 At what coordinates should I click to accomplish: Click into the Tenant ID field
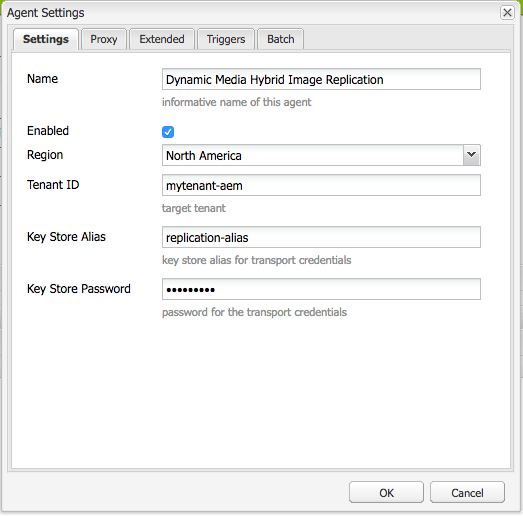(321, 185)
